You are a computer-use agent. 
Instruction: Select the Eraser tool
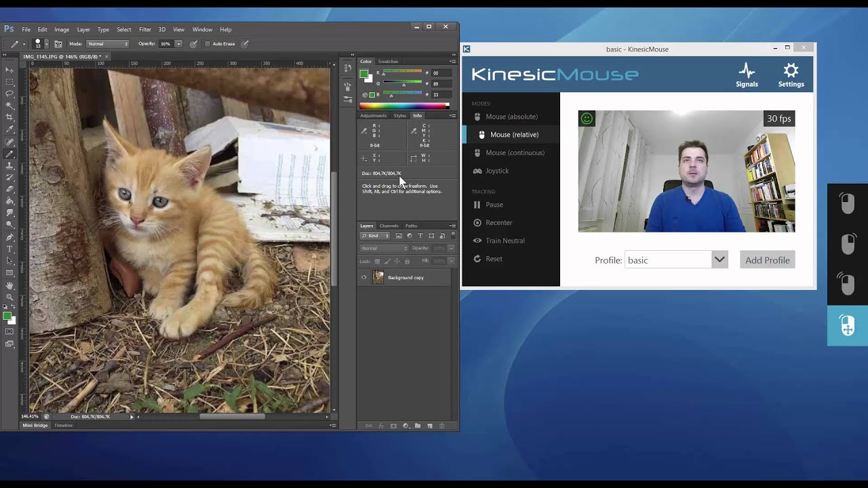9,188
